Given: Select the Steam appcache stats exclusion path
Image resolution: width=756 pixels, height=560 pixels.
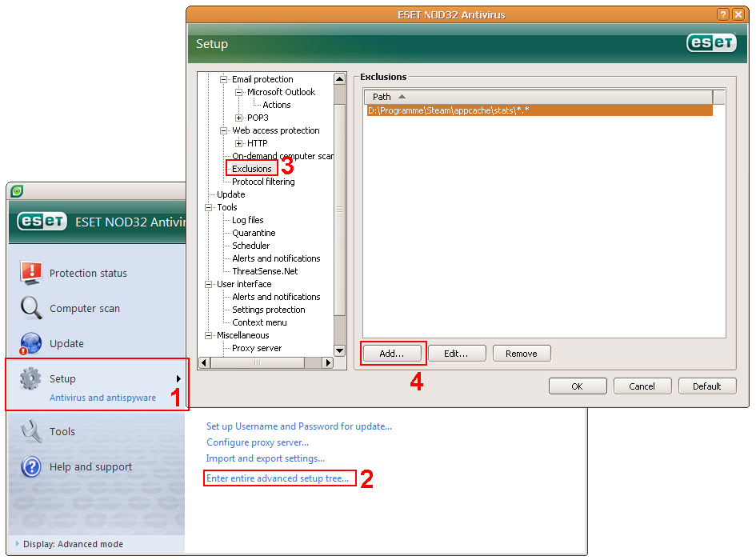Looking at the screenshot, I should (x=539, y=110).
